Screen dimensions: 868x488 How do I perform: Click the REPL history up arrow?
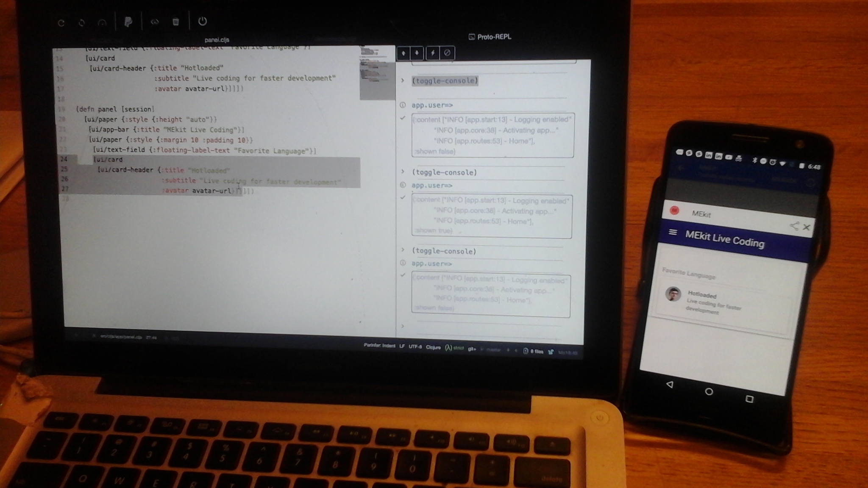(403, 53)
